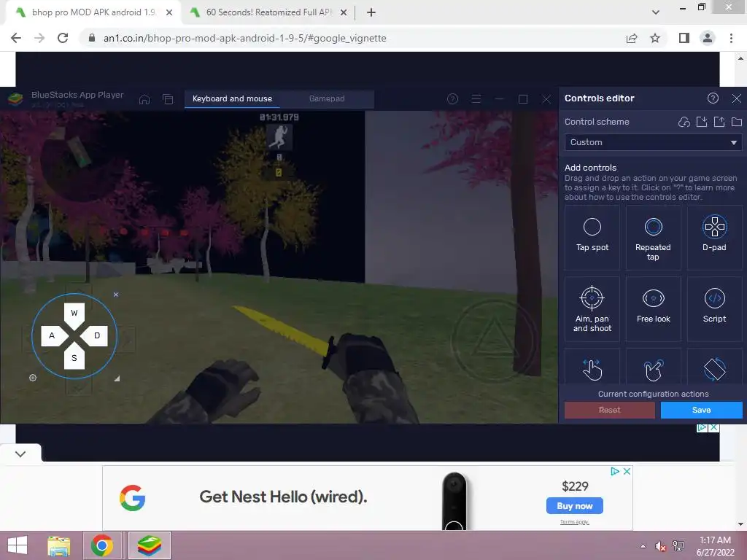747x560 pixels.
Task: Click the taskbar clock 1:17 AM
Action: coord(715,540)
